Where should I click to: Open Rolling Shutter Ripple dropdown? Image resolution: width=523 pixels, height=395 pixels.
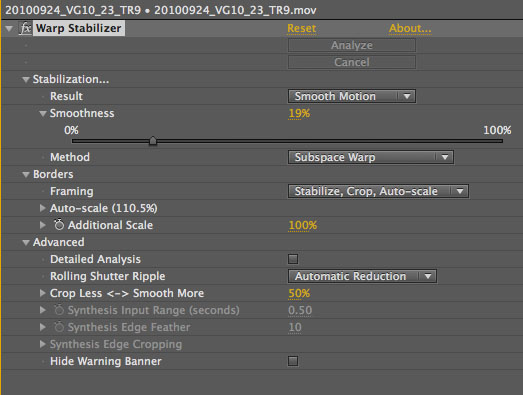[362, 276]
